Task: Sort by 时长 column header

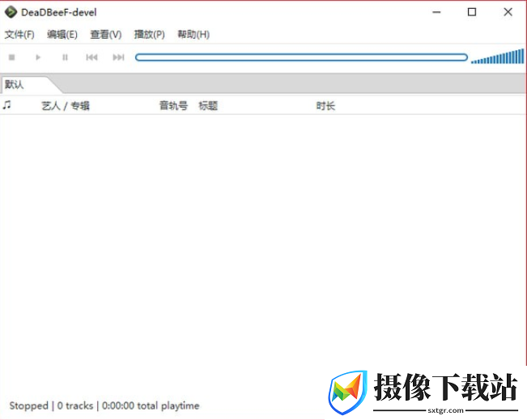Action: pos(325,106)
